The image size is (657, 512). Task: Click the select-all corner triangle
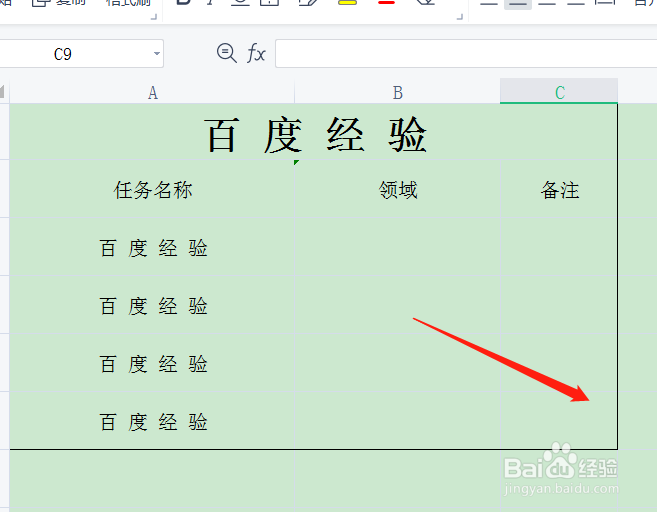pos(3,91)
